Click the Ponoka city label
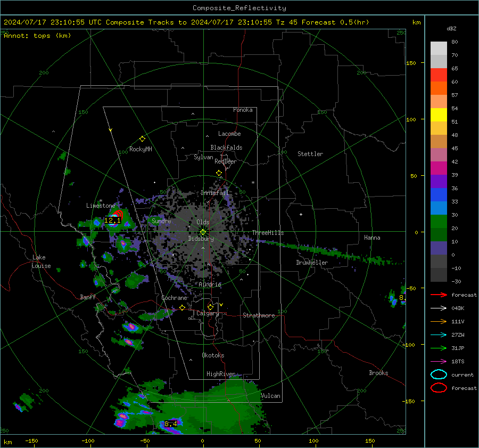The image size is (479, 448). [x=243, y=110]
